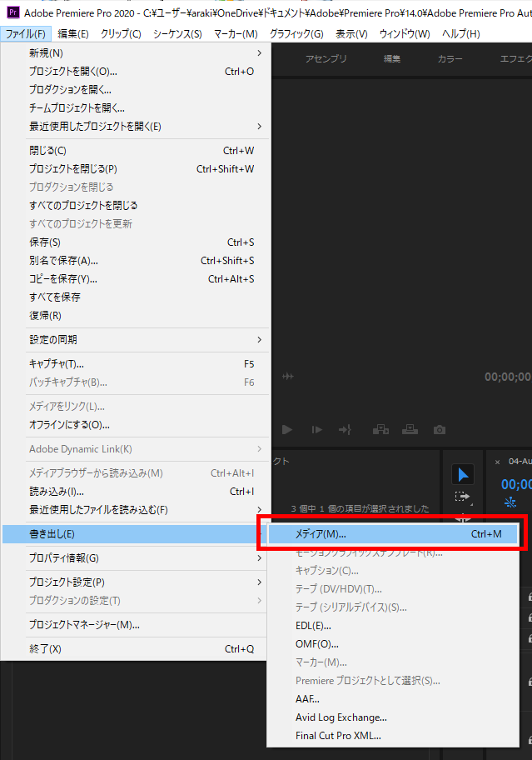Choose プロジェクトを閉じる(P) menu entry
The width and height of the screenshot is (532, 760).
[x=135, y=169]
